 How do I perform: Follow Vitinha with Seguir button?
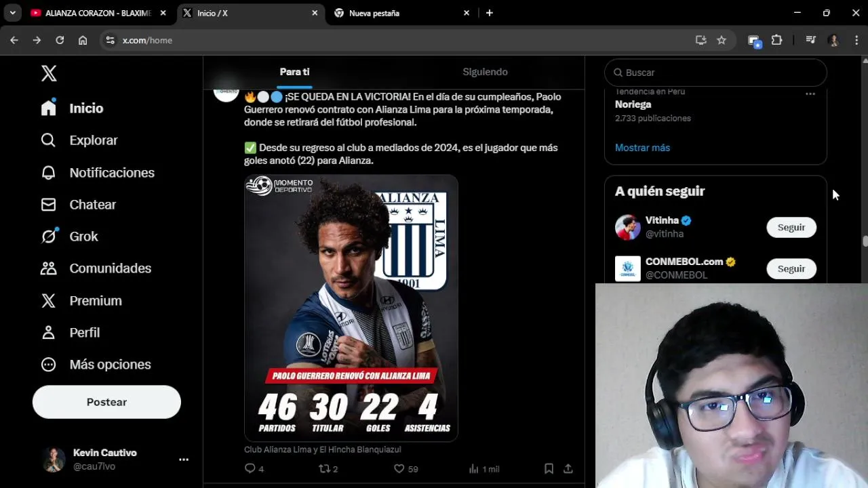point(791,228)
